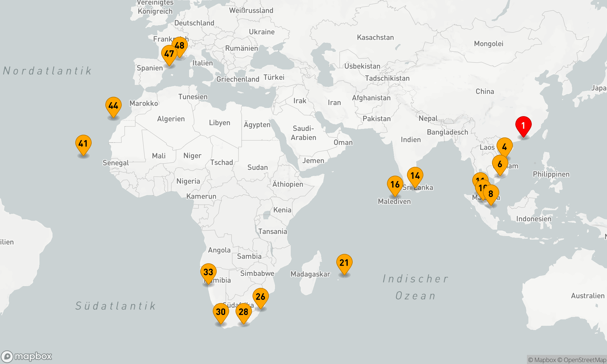Click orange marker 28
The height and width of the screenshot is (364, 607).
(243, 312)
